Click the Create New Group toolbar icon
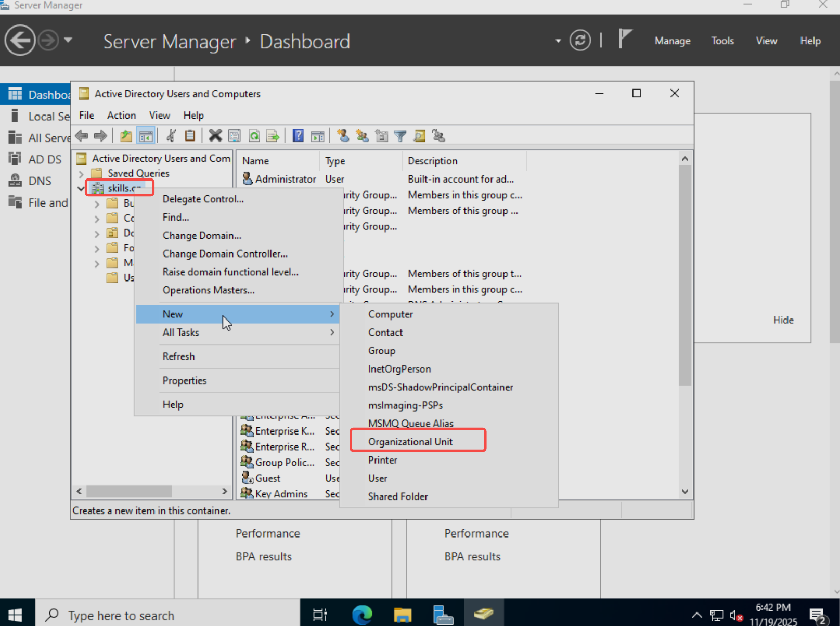Viewport: 840px width, 626px height. [x=362, y=136]
